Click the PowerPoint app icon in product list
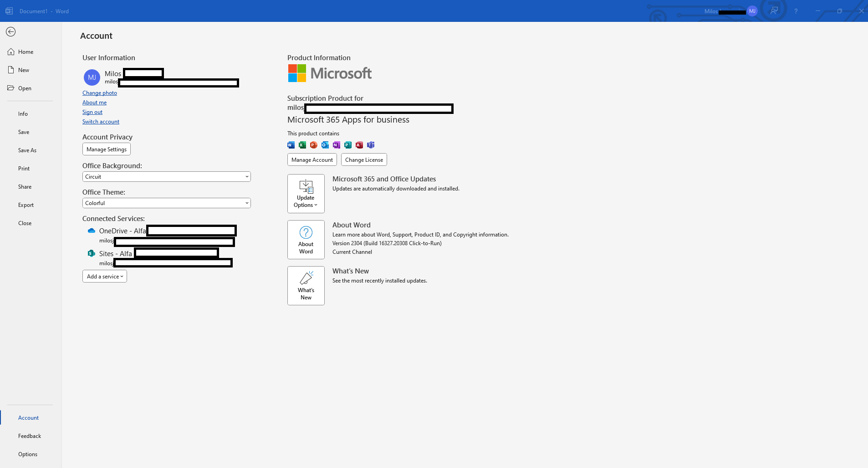Viewport: 868px width, 468px height. (x=314, y=145)
